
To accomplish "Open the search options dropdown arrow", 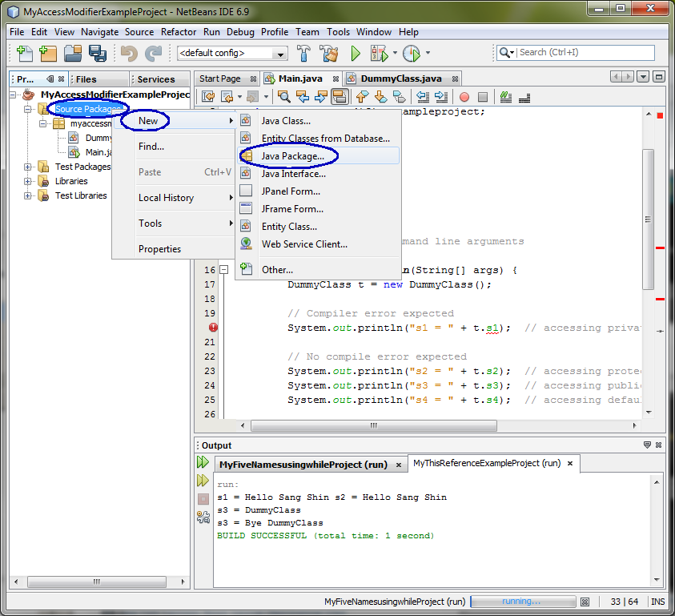I will pos(512,53).
